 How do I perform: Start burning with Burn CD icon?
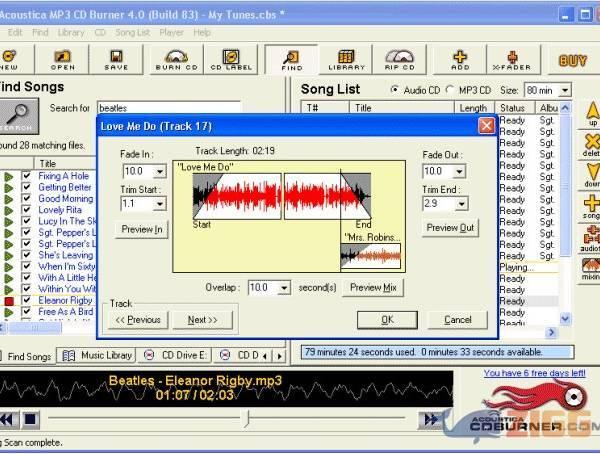click(x=176, y=60)
